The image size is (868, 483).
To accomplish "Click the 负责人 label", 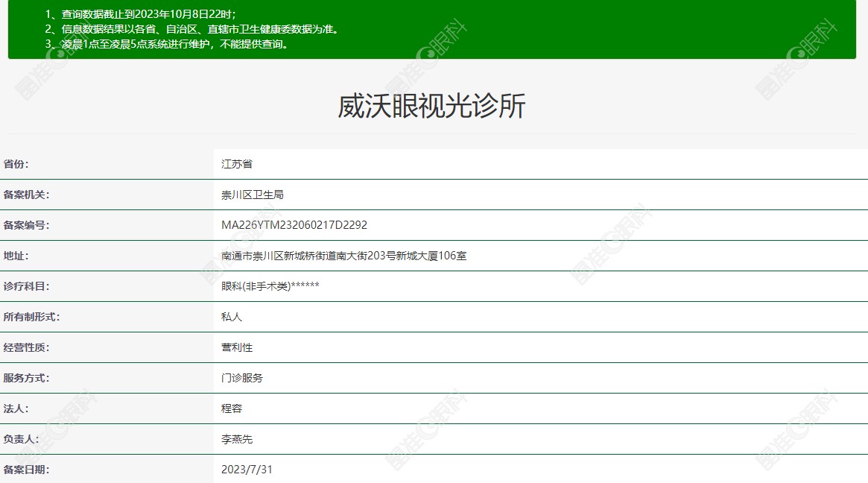I will [x=21, y=439].
